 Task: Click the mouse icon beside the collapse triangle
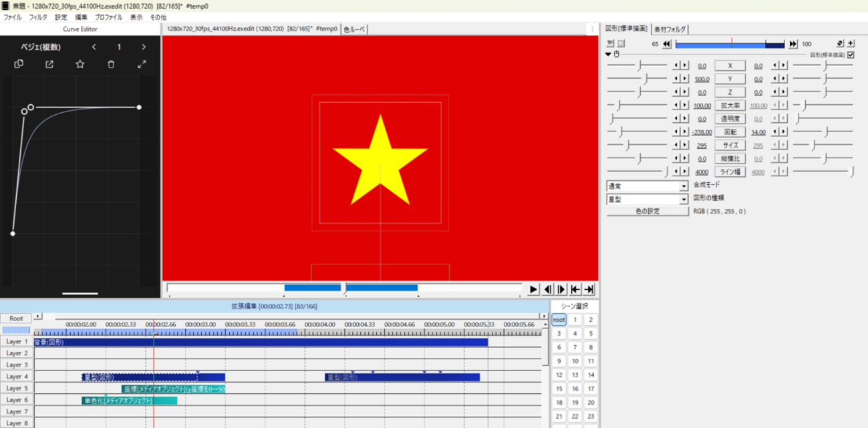(x=617, y=54)
